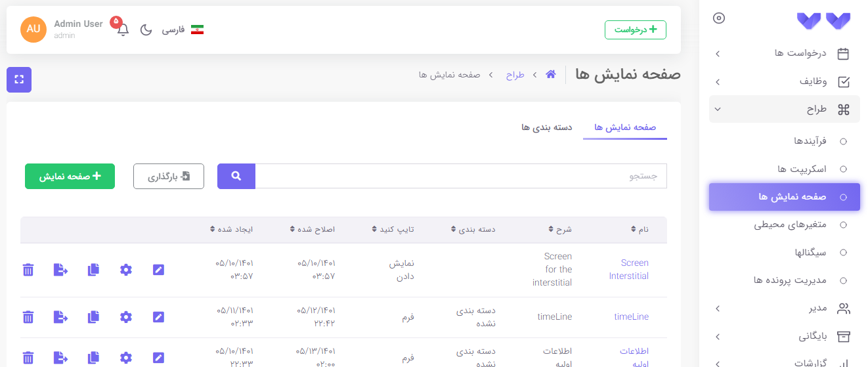Toggle the sidebar pin circle icon
Screen dimensions: 868x367
pyautogui.click(x=719, y=18)
